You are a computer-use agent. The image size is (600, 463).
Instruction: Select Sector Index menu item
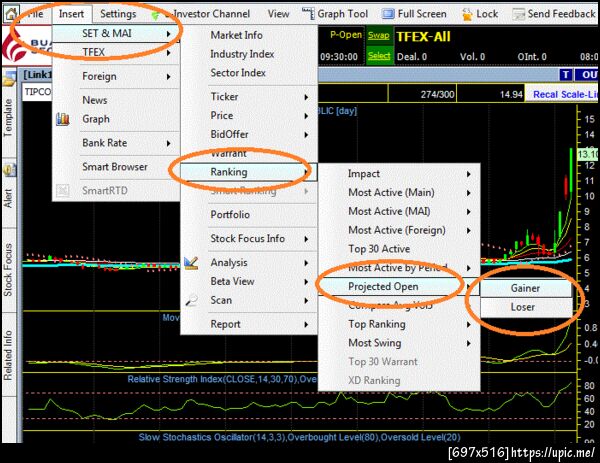[x=249, y=73]
